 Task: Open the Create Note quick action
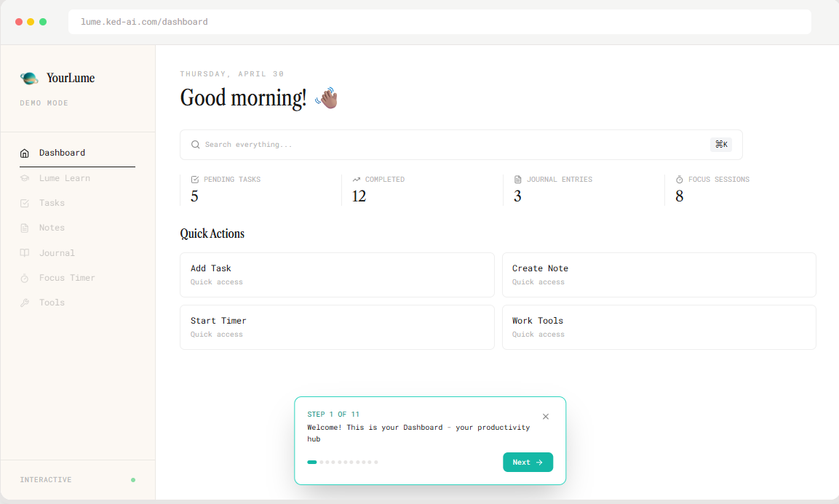[659, 275]
